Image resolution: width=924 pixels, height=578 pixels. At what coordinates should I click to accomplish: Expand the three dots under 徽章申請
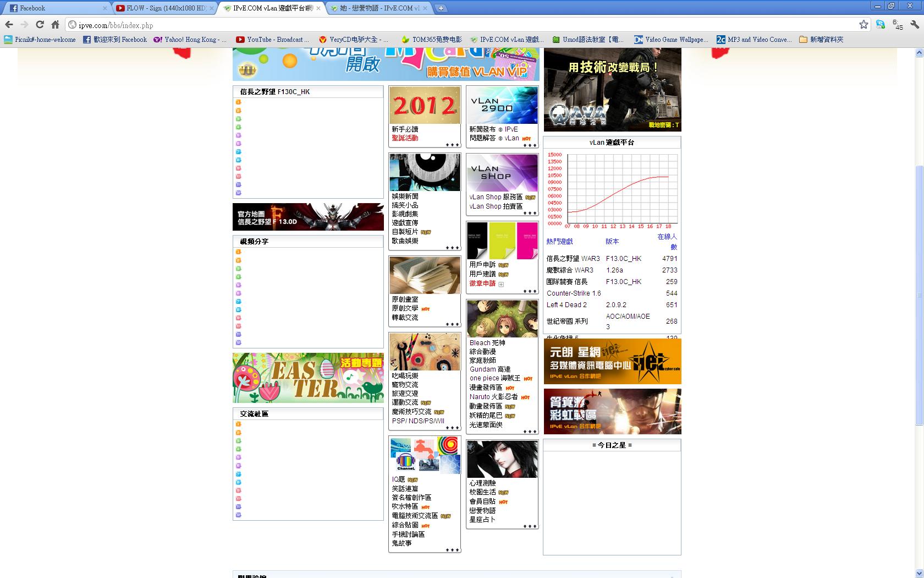coord(530,291)
